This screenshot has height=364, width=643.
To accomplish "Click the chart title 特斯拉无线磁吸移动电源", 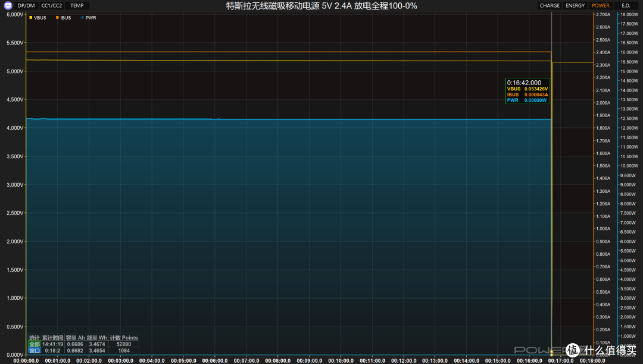I will pyautogui.click(x=273, y=6).
